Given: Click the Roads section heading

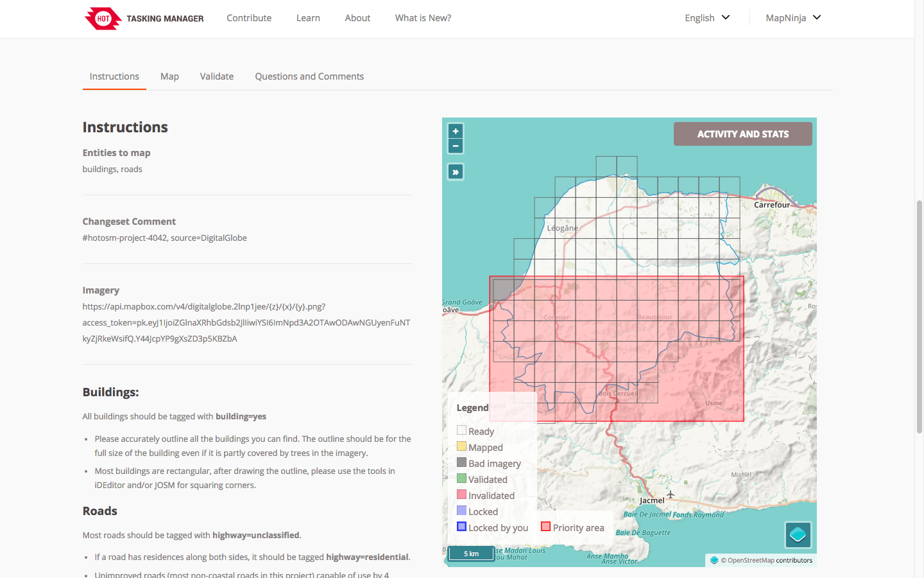Looking at the screenshot, I should click(99, 511).
